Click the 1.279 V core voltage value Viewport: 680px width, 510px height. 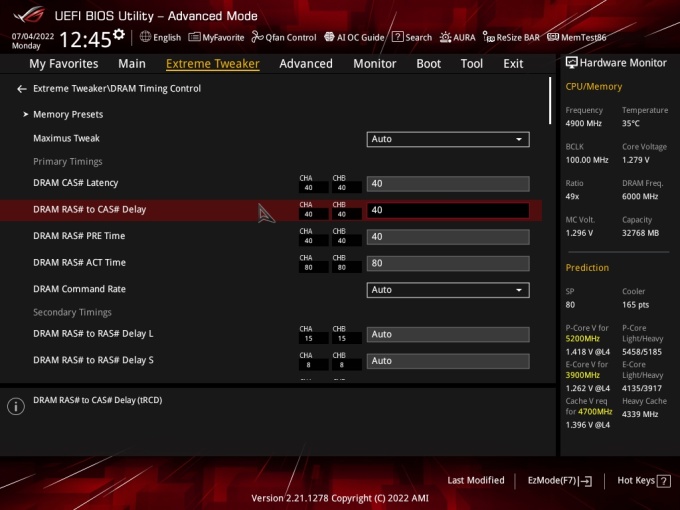636,160
